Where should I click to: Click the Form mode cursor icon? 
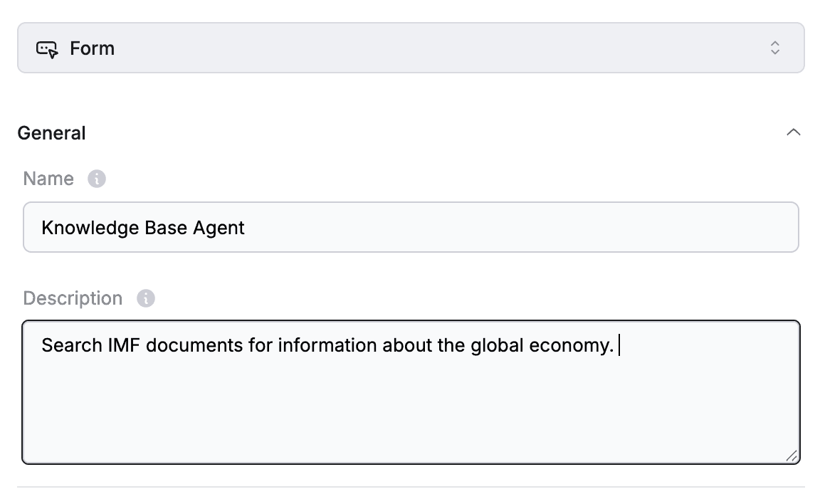(x=47, y=49)
